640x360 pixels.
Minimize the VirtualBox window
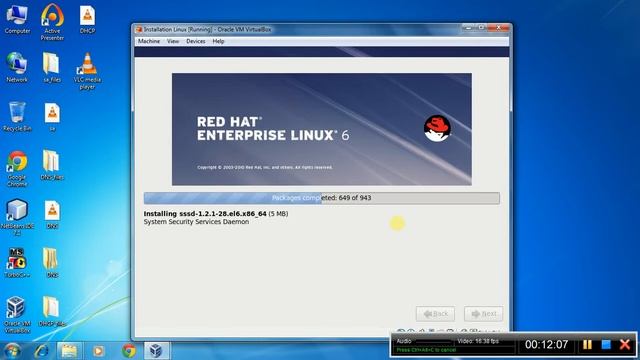(x=469, y=28)
